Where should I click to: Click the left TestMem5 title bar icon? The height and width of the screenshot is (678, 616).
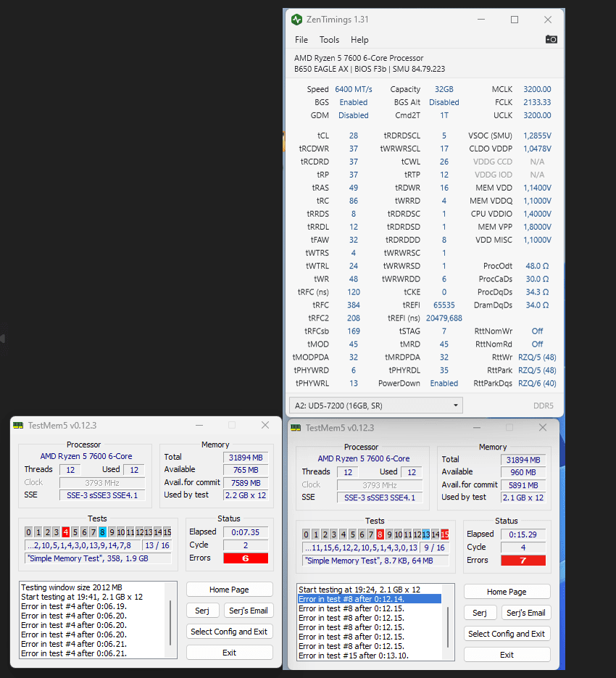point(18,426)
